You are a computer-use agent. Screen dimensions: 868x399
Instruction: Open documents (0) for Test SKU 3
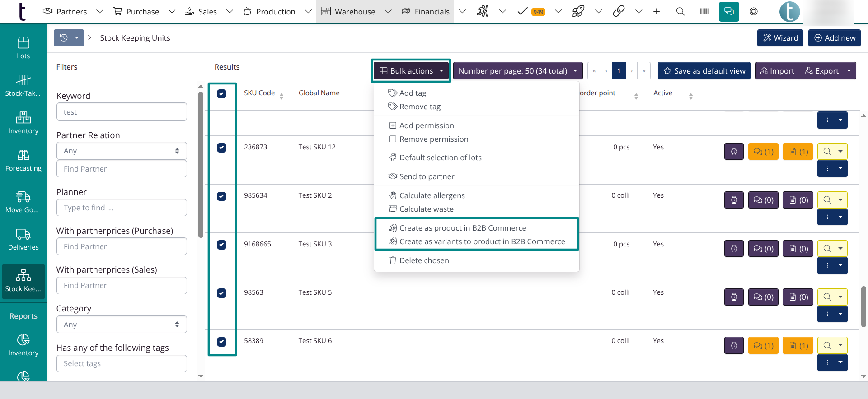click(x=798, y=249)
